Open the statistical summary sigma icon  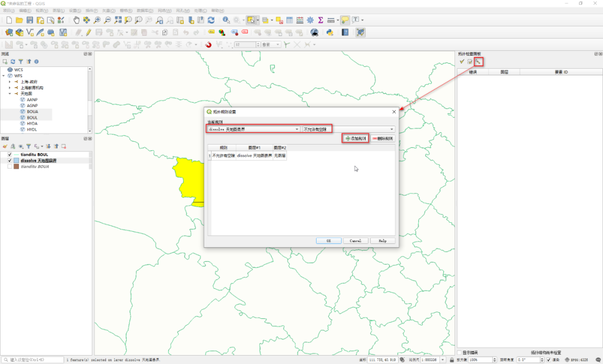(320, 20)
